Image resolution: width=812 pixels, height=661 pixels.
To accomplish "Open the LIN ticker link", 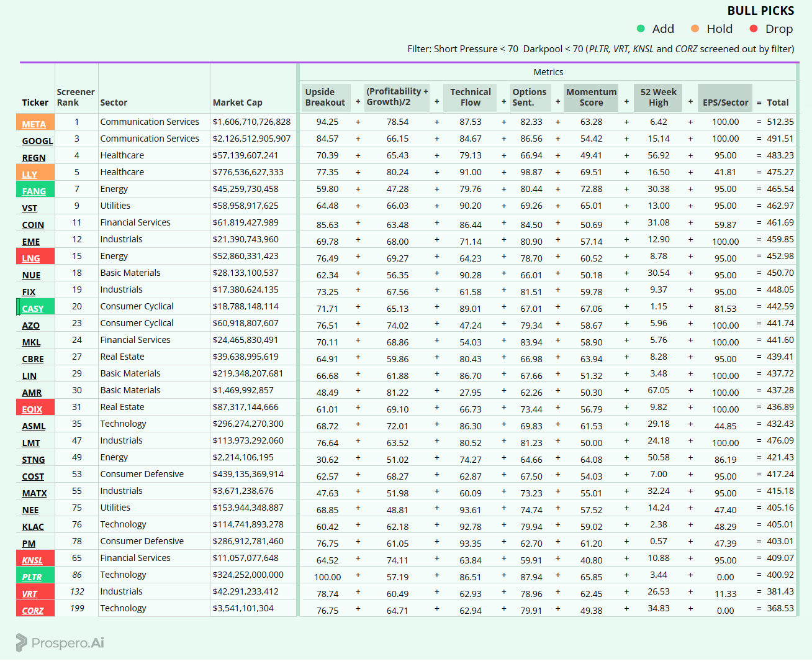I will (29, 376).
